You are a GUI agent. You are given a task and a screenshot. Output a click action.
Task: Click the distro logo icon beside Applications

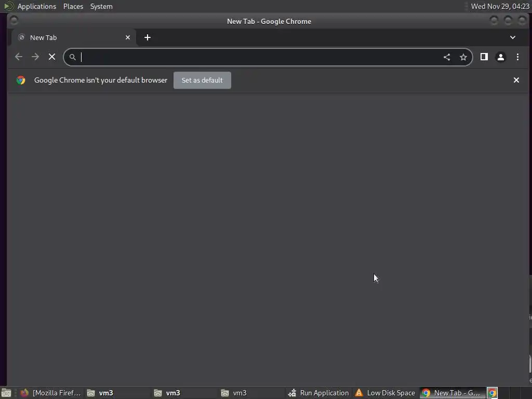coord(9,6)
